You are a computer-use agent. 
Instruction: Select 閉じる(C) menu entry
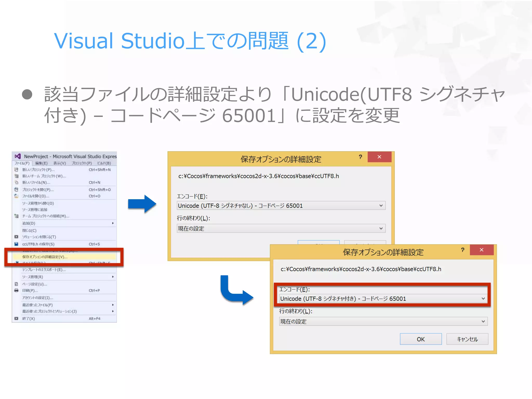(29, 230)
